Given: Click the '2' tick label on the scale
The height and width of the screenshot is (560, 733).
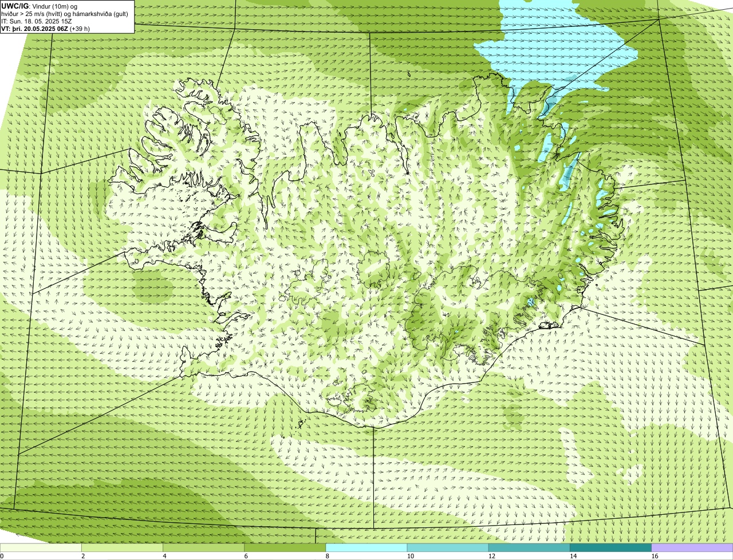Looking at the screenshot, I should (83, 556).
